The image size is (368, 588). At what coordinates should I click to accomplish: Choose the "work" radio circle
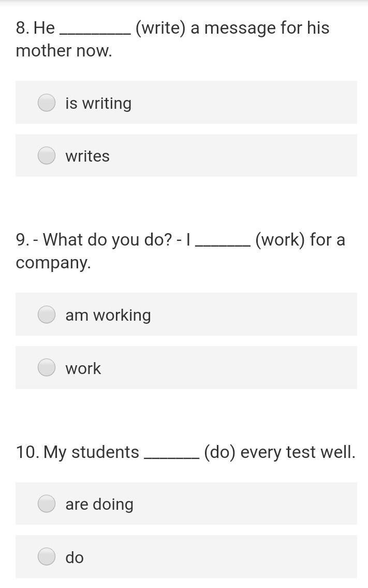click(47, 367)
